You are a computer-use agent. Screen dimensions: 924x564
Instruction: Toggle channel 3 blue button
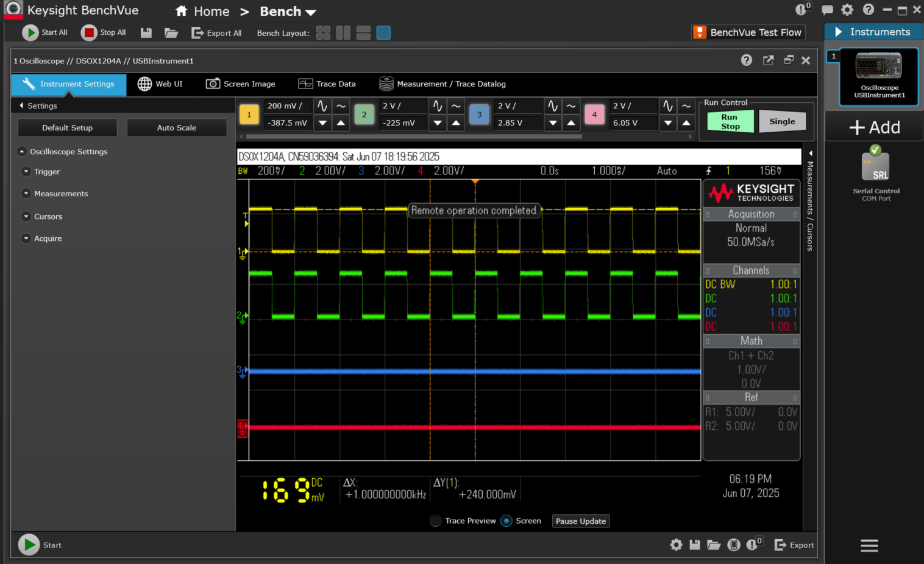[479, 115]
